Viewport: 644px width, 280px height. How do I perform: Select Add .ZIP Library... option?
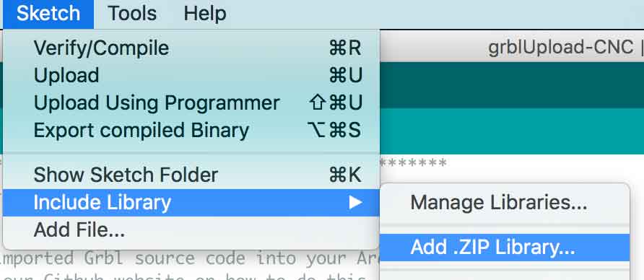505,247
